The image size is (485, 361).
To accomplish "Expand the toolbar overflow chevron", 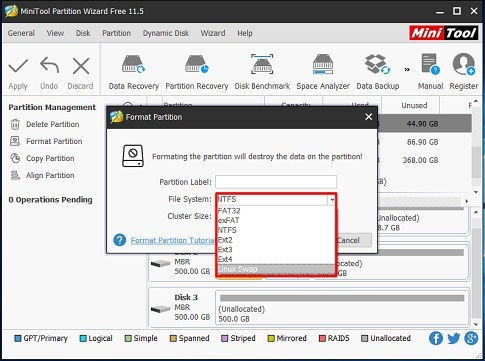I will click(x=407, y=70).
